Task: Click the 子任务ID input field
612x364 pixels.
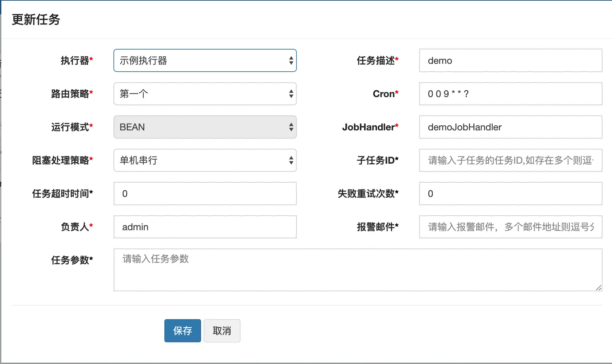Action: click(510, 160)
